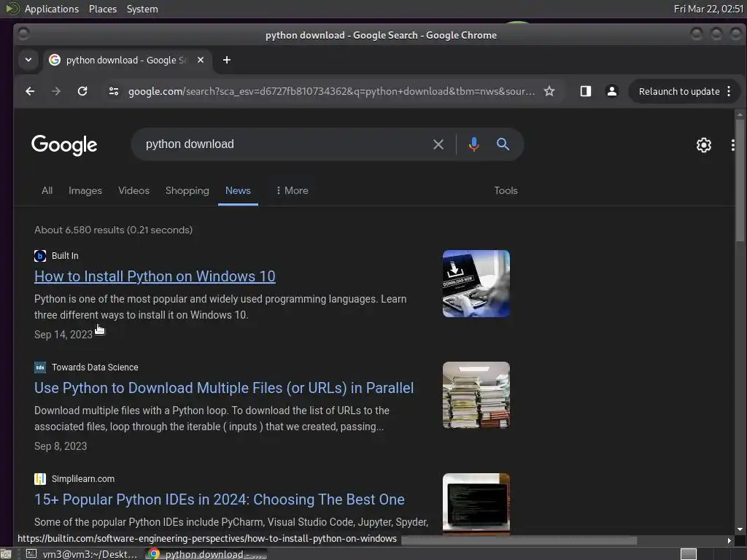Select the News tab
The image size is (747, 560).
(x=238, y=190)
